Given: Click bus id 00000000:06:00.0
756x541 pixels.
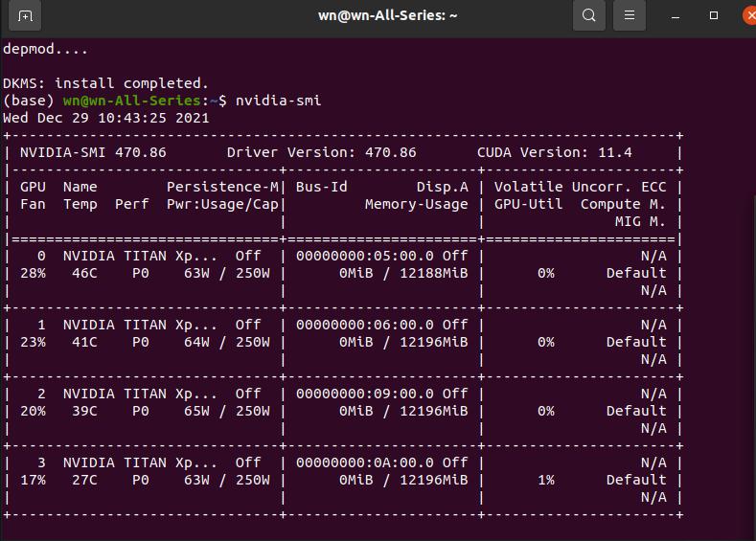Looking at the screenshot, I should (365, 325).
